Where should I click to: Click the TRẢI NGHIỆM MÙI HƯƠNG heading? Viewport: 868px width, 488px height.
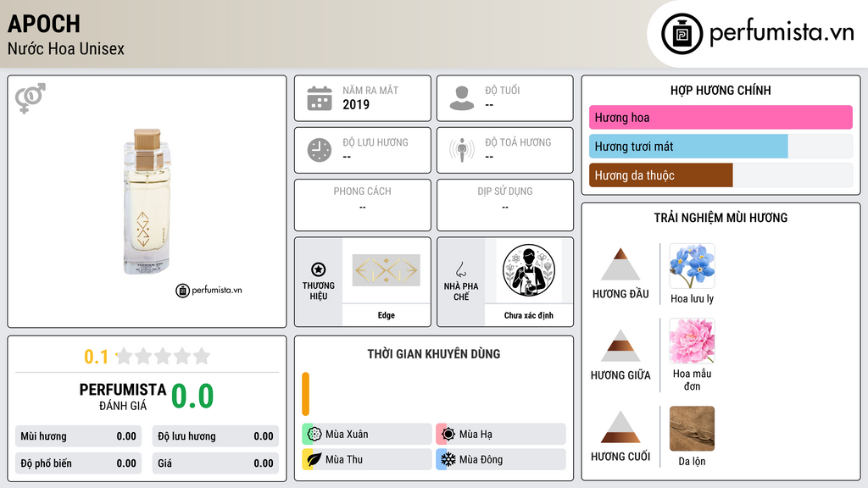click(x=721, y=218)
